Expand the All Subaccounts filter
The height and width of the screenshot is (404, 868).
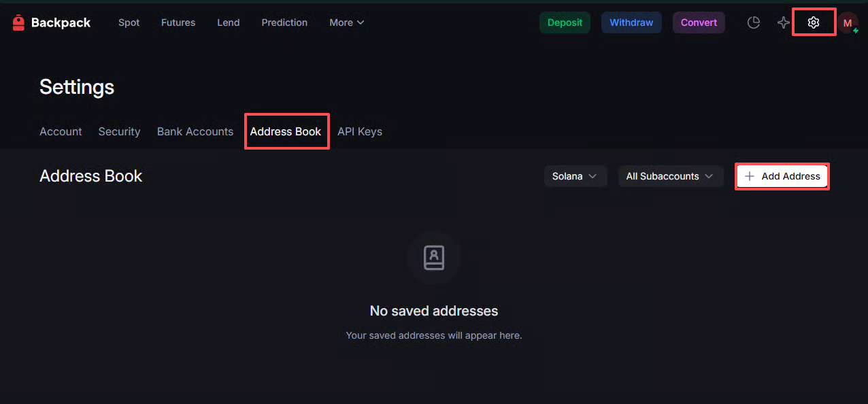pyautogui.click(x=669, y=176)
